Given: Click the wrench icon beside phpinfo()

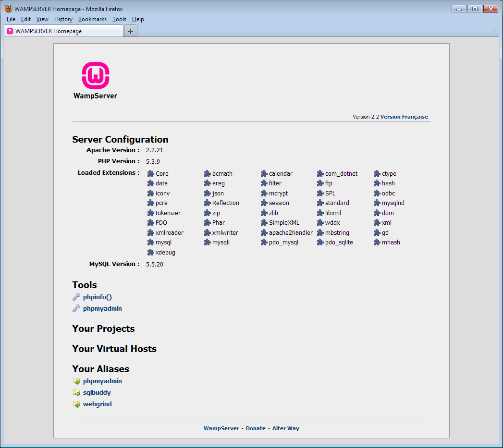Looking at the screenshot, I should pos(76,297).
